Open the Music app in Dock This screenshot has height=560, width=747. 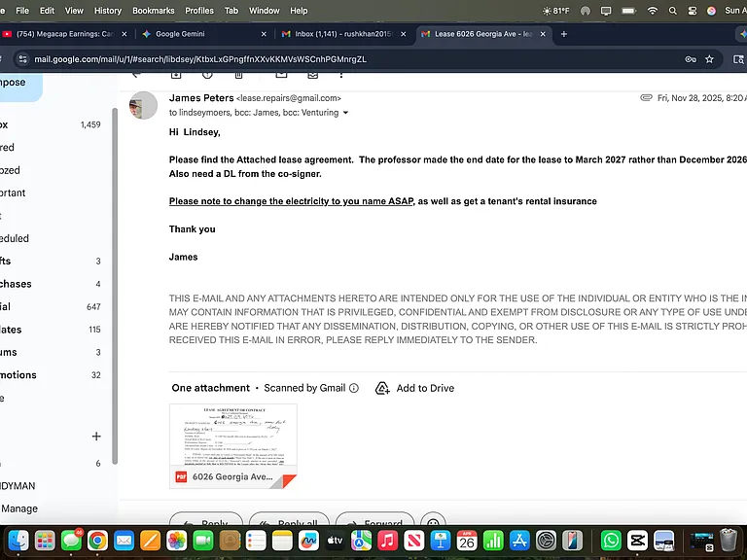pyautogui.click(x=388, y=541)
